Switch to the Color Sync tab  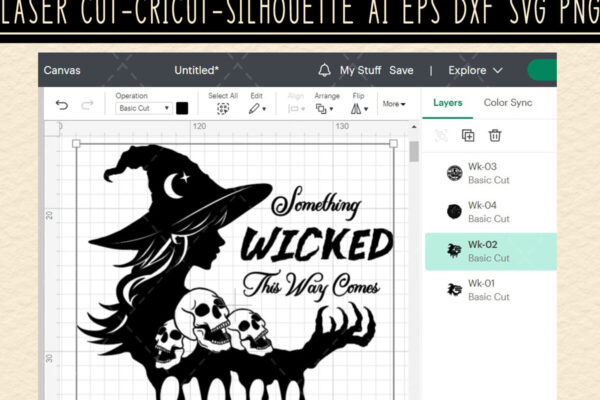pyautogui.click(x=508, y=102)
